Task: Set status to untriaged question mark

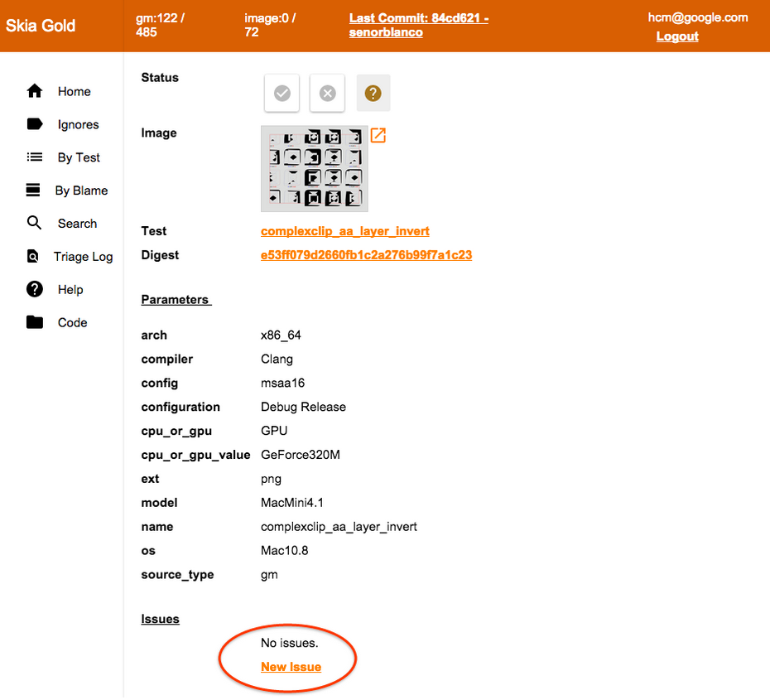Action: pos(373,94)
